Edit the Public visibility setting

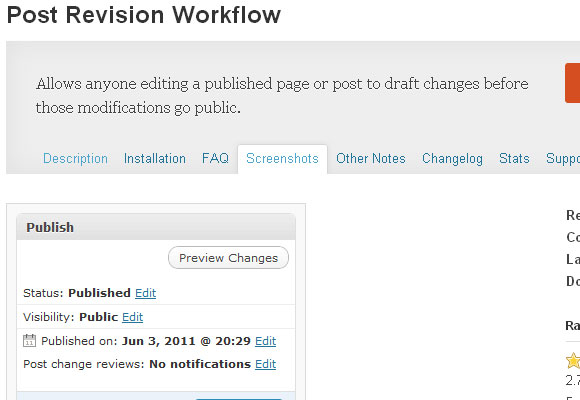click(x=132, y=317)
